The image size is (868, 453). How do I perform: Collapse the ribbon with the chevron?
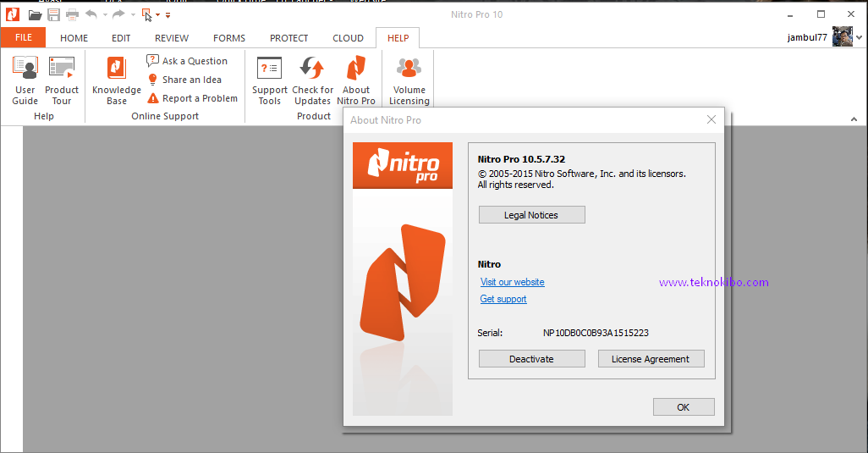point(854,119)
